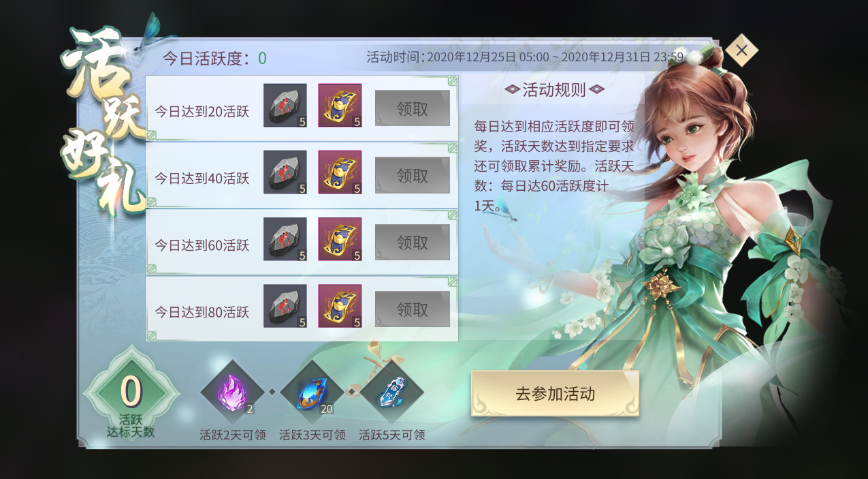Viewport: 868px width, 479px height.
Task: Click the golden scroll reward in 20活跃 row
Action: [340, 106]
